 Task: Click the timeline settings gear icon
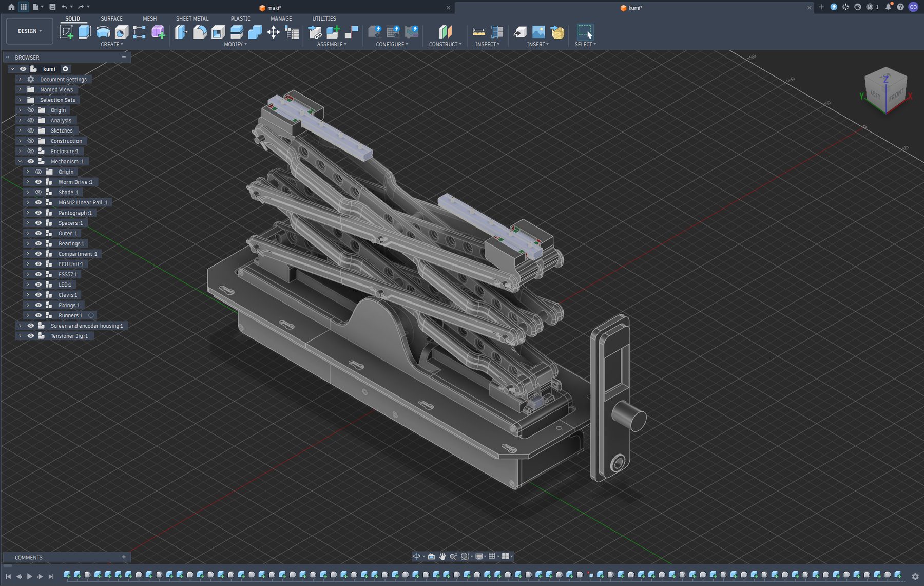[915, 576]
